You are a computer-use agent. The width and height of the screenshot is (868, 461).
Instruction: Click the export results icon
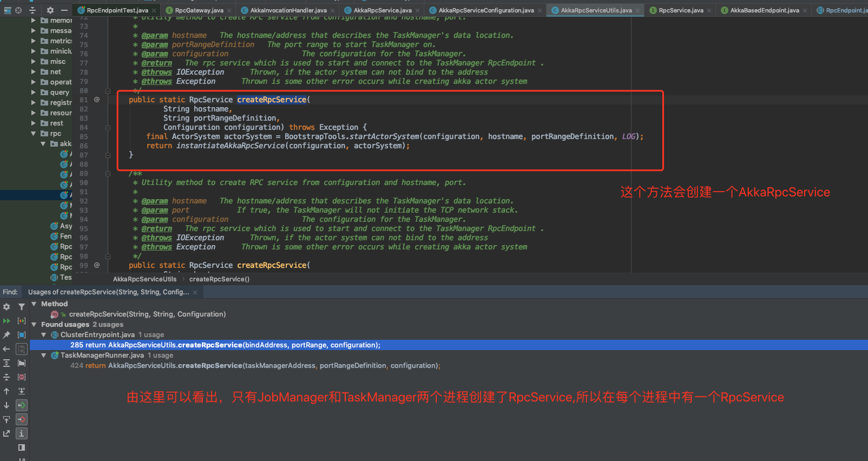(x=6, y=419)
